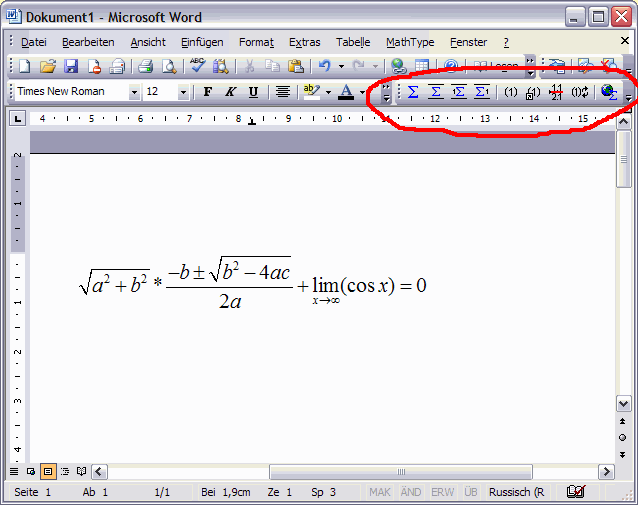Screen dimensions: 638x505
Task: Insert a display MathType equation
Action: [436, 92]
